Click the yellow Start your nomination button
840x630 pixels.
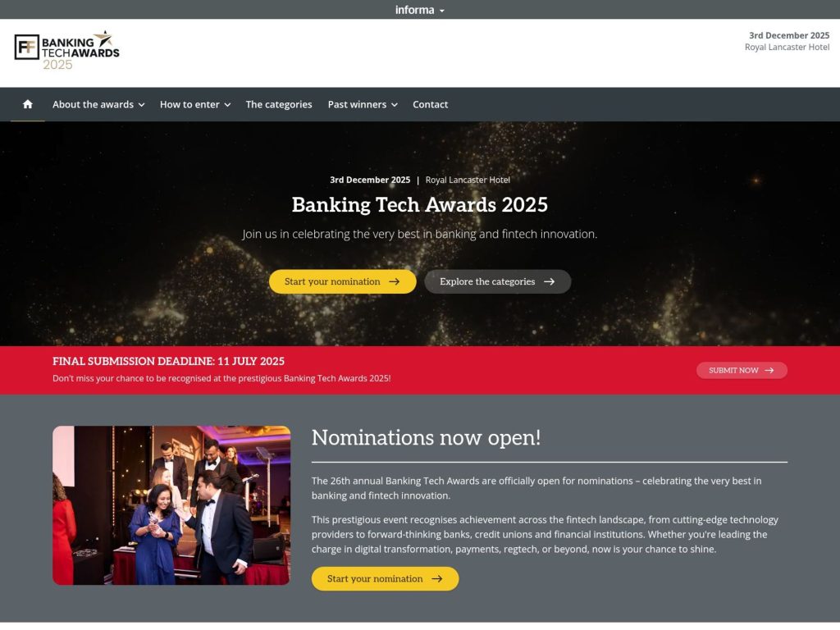pos(342,281)
